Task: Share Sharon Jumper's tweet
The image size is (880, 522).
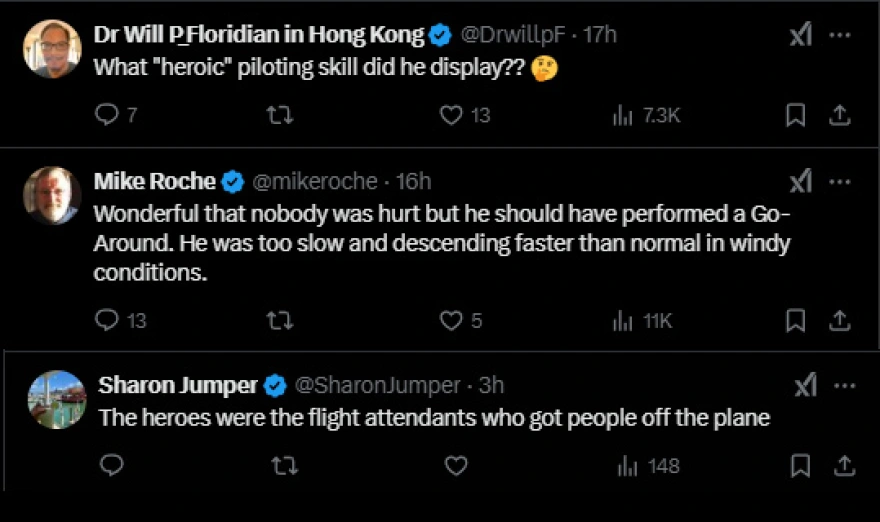Action: (845, 465)
